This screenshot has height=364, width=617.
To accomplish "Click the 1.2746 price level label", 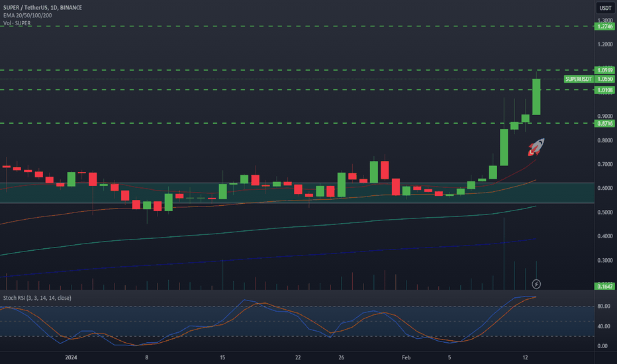I will [x=604, y=26].
